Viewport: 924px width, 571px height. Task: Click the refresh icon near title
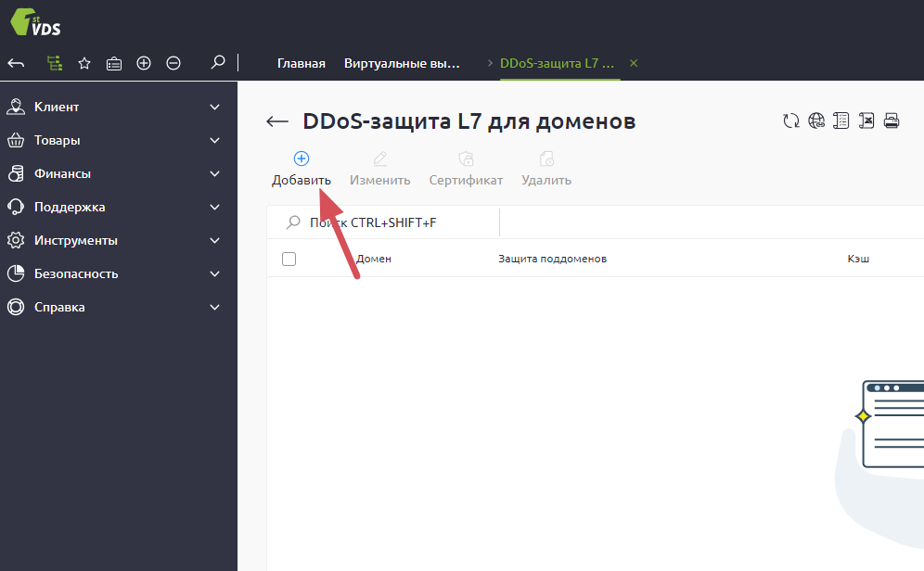(x=790, y=121)
